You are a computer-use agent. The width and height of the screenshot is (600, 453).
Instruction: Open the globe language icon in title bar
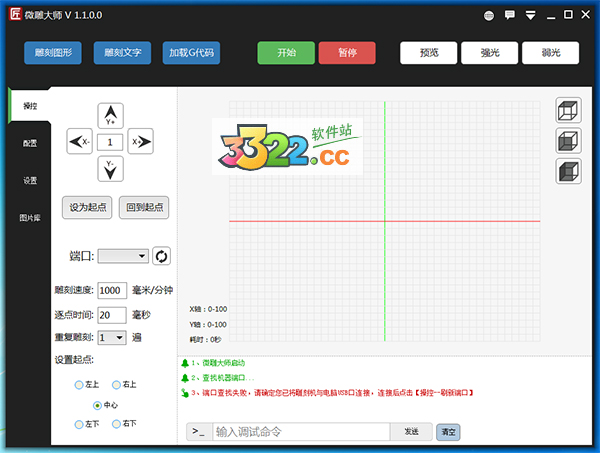489,16
